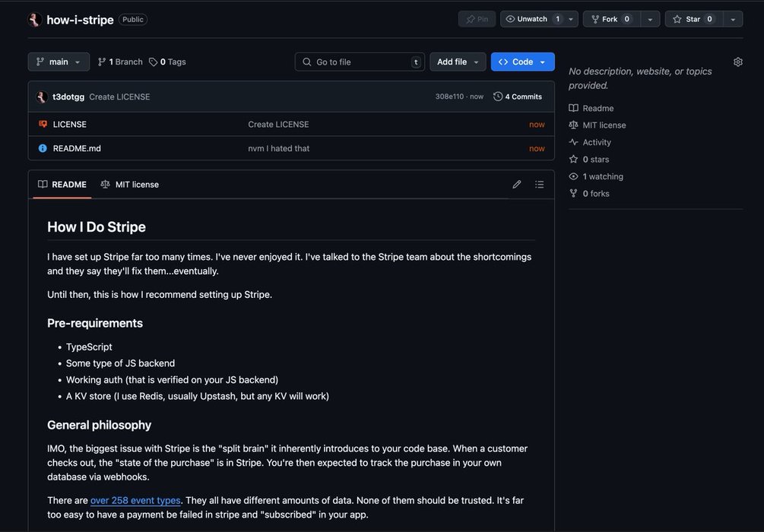This screenshot has width=764, height=532.
Task: Open the 1 watching link
Action: click(603, 176)
